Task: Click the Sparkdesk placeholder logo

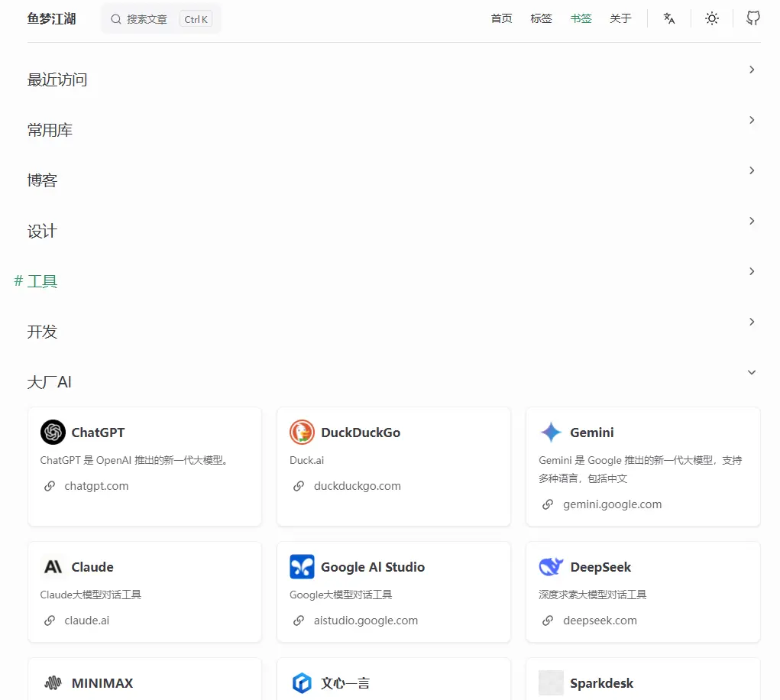Action: pyautogui.click(x=551, y=683)
